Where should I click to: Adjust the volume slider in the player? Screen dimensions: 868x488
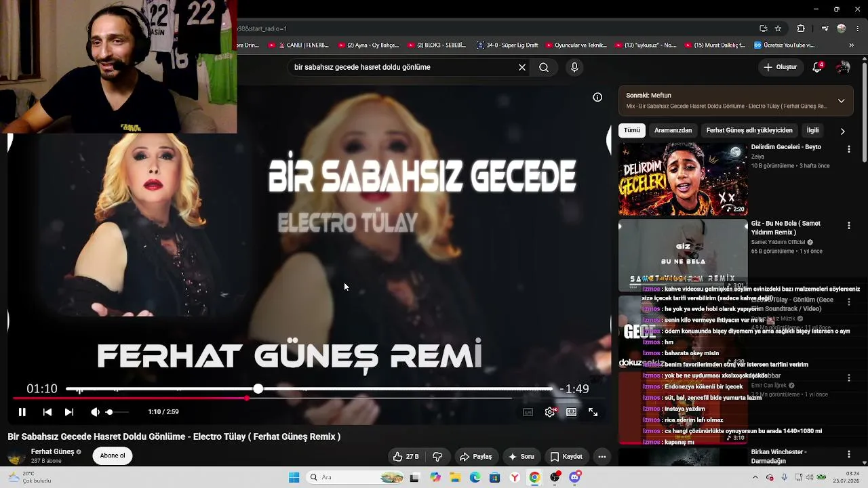click(x=117, y=412)
